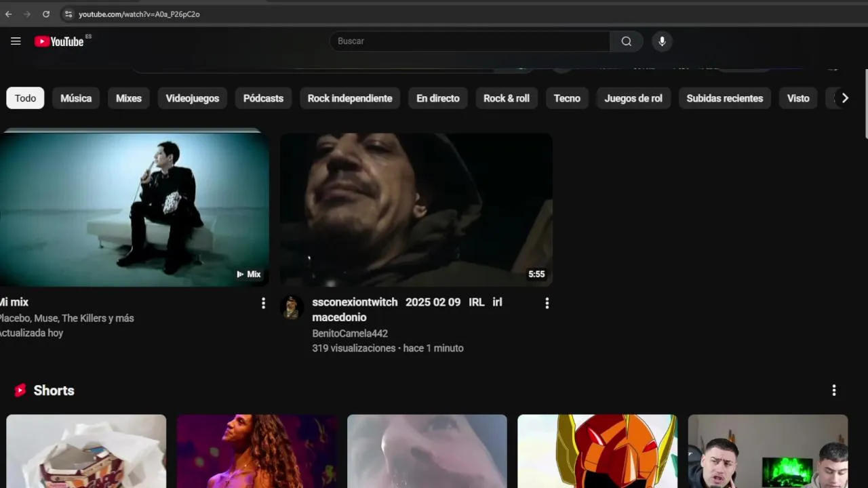
Task: Open the ssconexiontwitch video thumbnail
Action: (x=416, y=209)
